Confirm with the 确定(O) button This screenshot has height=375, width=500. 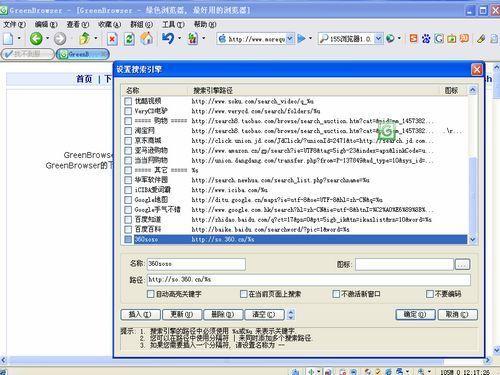pyautogui.click(x=415, y=314)
